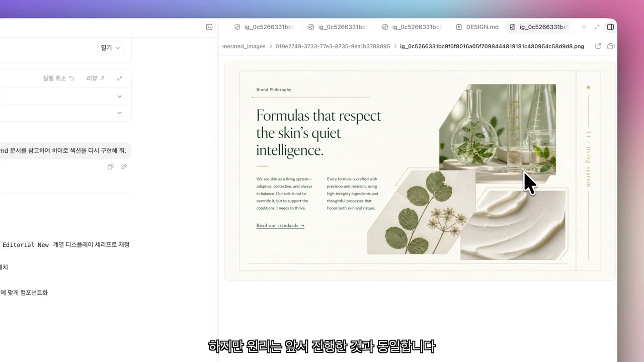Edit the chat message with pencil icon
This screenshot has height=362, width=644.
(x=124, y=167)
